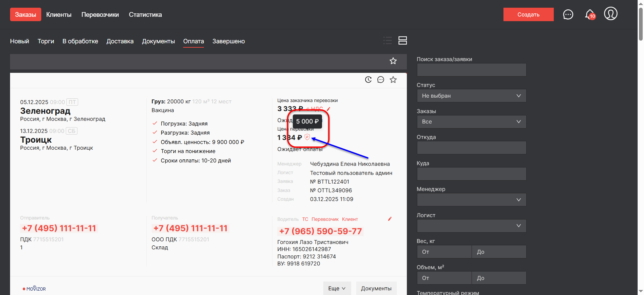Open the Заказы dropdown showing Все

tap(471, 122)
